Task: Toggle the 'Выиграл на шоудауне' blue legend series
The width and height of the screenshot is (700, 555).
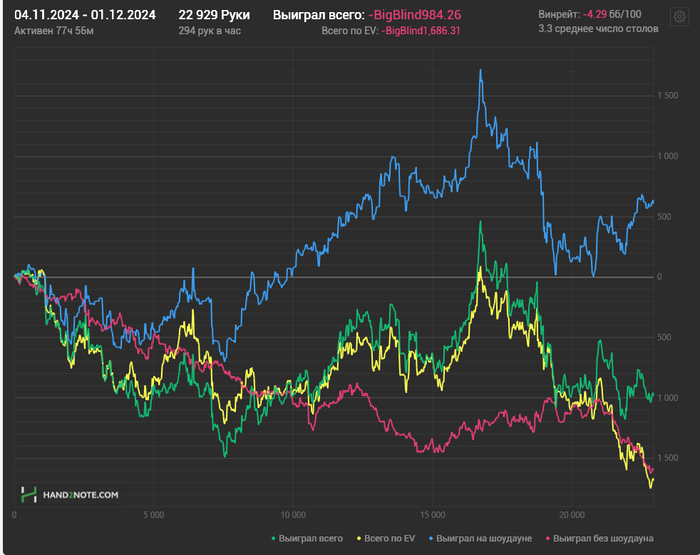Action: click(480, 538)
